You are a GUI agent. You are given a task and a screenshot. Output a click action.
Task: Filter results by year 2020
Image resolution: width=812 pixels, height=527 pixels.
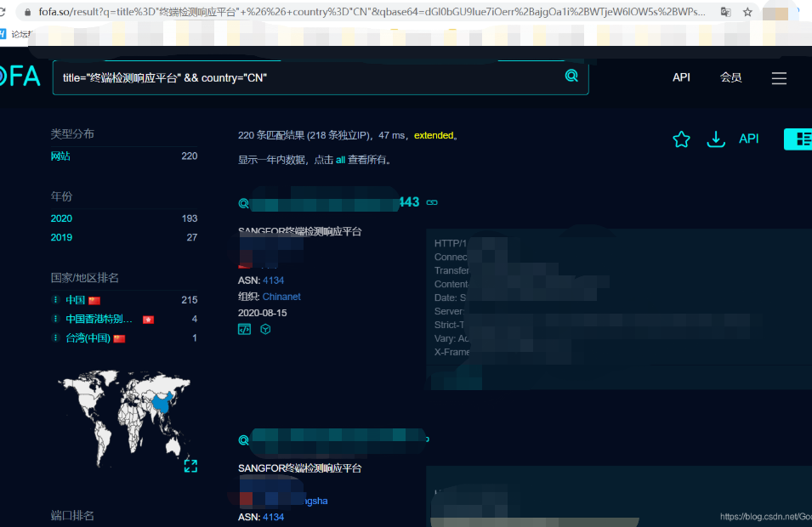[x=61, y=218]
